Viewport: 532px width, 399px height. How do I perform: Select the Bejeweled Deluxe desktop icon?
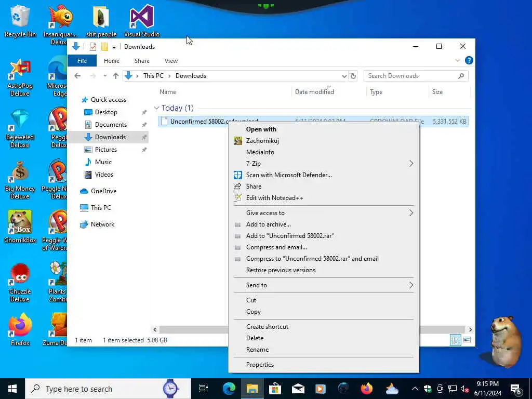[20, 129]
